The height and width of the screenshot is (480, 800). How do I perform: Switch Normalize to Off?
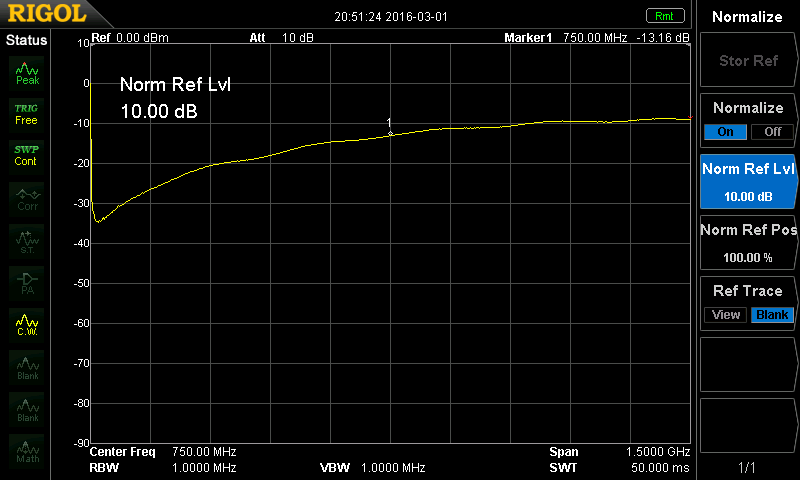coord(772,132)
